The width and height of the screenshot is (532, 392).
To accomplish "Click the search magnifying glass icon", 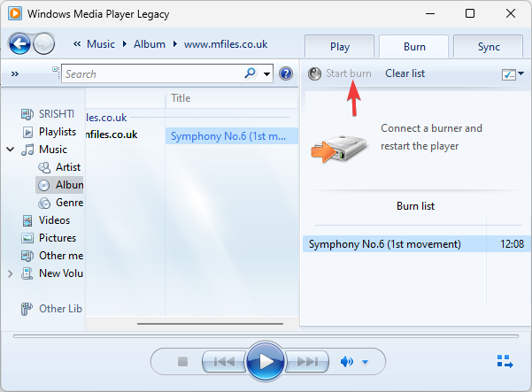I will click(251, 73).
